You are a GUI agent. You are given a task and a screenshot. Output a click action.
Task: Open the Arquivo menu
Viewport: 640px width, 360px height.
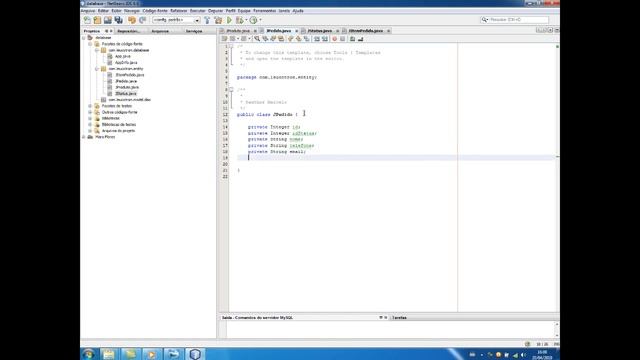[x=88, y=11]
